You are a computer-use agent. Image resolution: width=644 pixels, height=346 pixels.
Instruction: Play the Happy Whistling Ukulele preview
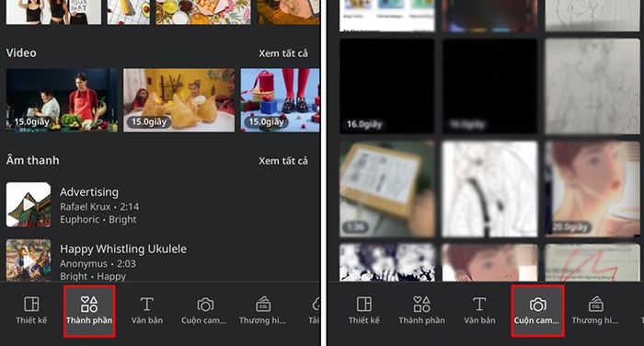29,260
